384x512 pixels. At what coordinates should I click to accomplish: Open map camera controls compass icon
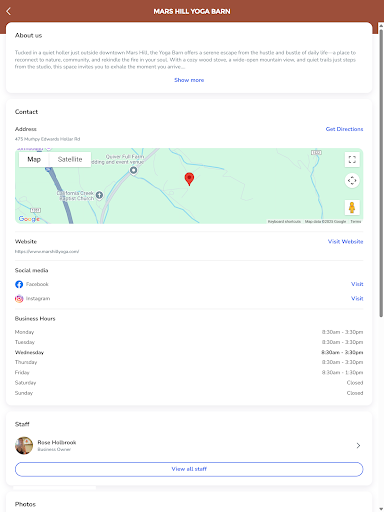[x=352, y=181]
